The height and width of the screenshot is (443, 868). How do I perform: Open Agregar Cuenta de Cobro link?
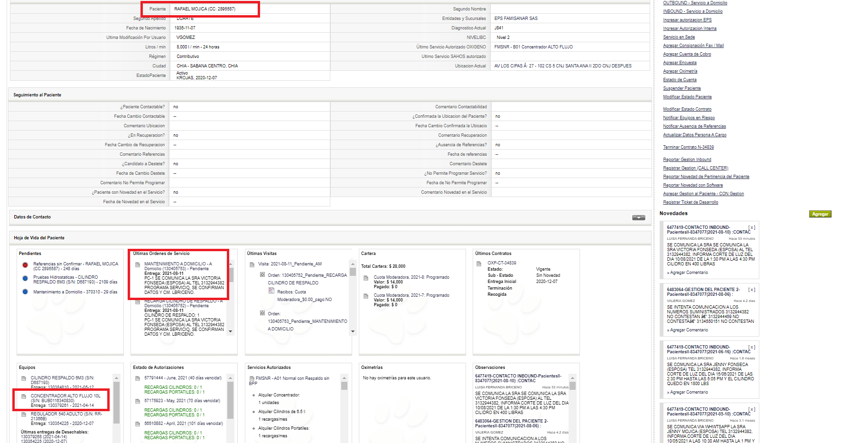point(687,54)
